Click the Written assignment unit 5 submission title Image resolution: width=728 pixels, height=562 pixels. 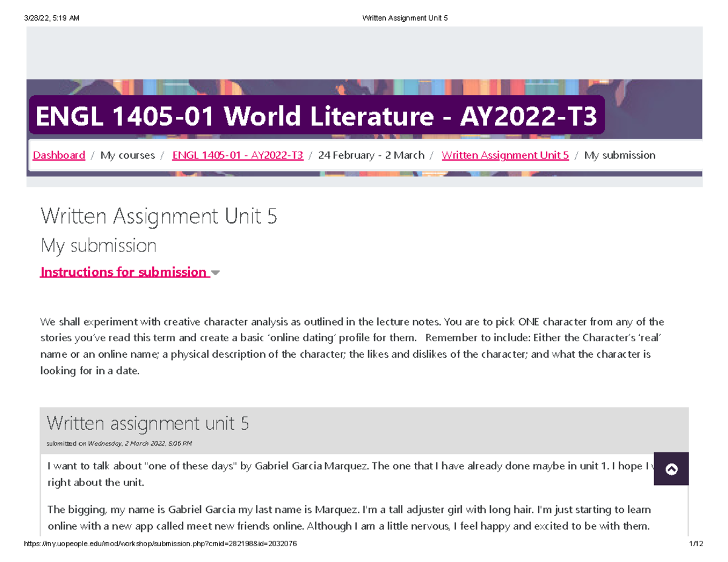(148, 423)
